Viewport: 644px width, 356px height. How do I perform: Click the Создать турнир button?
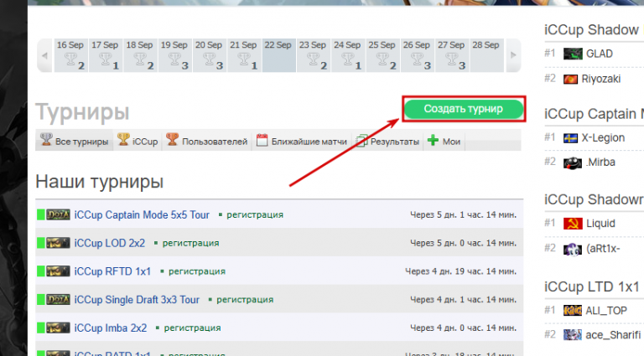(x=463, y=109)
